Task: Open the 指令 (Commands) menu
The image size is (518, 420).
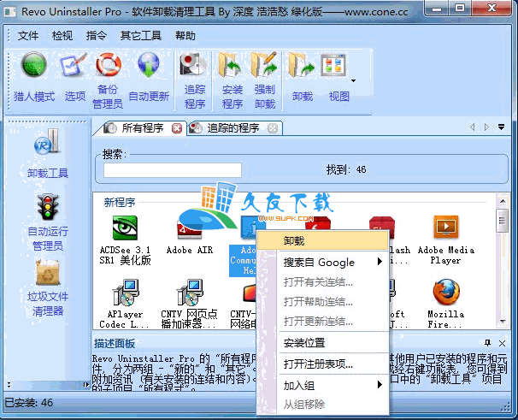Action: (96, 35)
